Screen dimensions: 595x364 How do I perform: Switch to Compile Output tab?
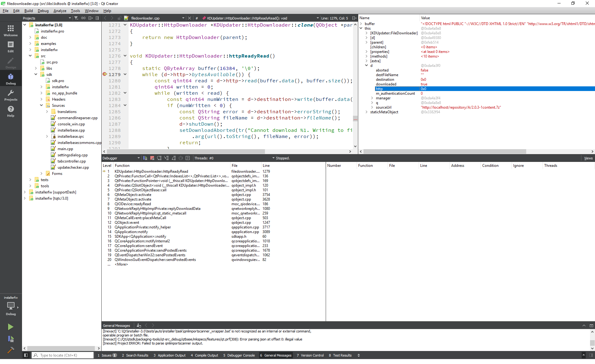click(204, 355)
